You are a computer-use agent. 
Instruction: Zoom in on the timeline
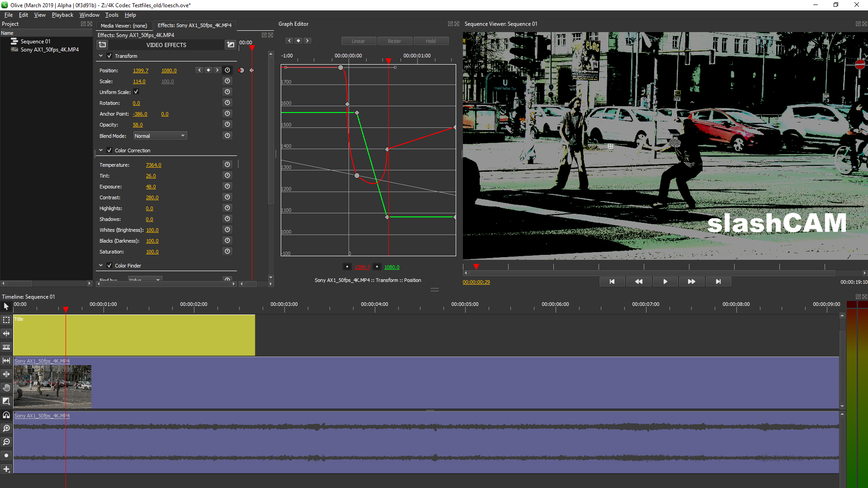(6, 428)
